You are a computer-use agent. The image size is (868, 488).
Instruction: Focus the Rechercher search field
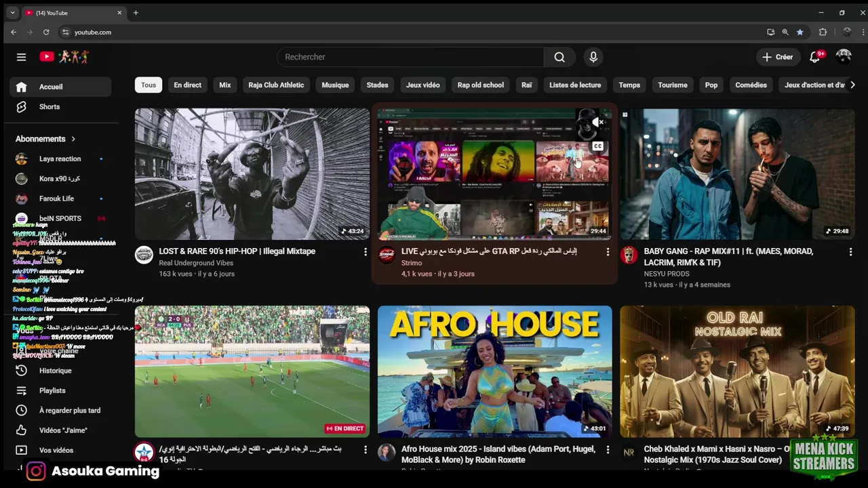[x=410, y=57]
